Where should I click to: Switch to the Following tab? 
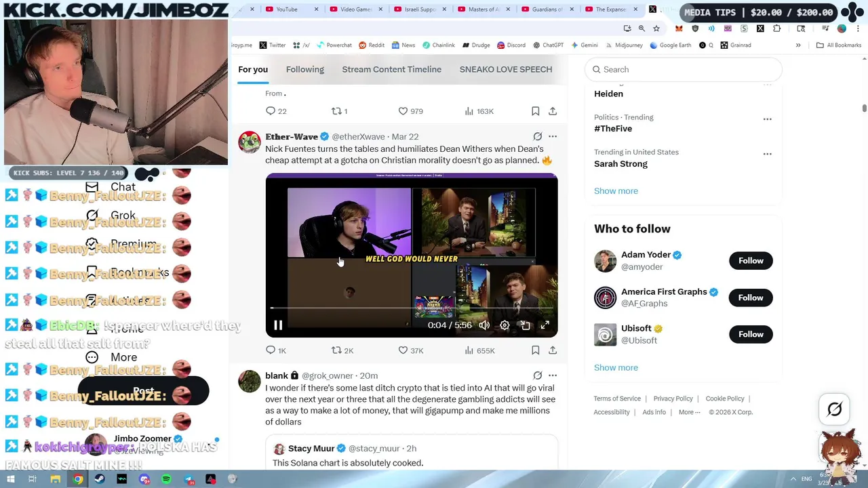tap(305, 69)
